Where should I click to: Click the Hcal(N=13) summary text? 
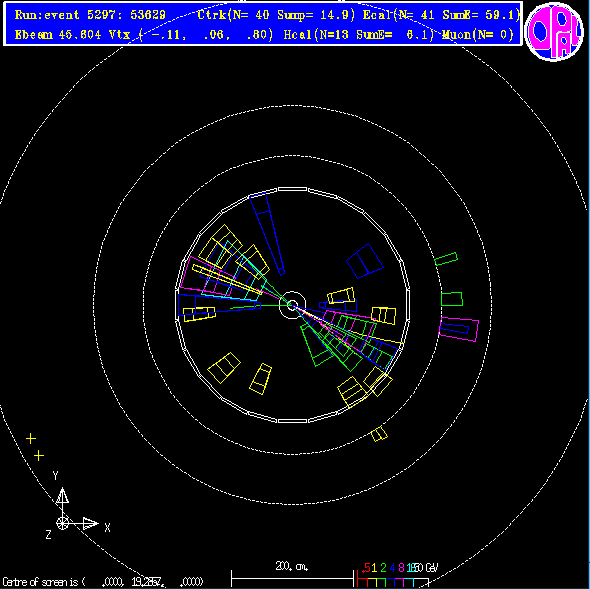click(359, 35)
